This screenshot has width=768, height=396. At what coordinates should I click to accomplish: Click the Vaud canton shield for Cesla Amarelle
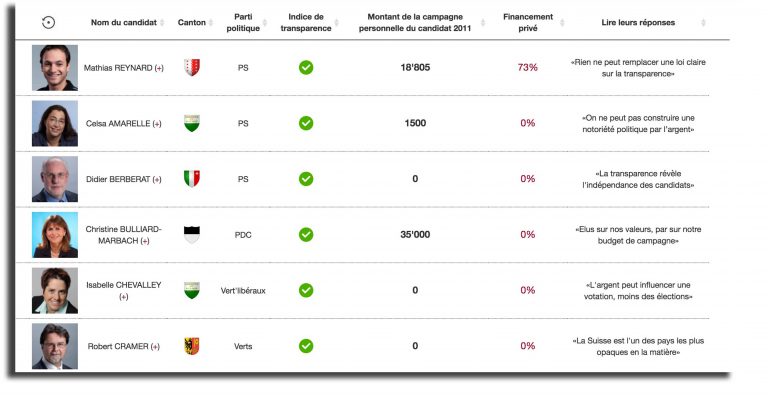coord(192,123)
